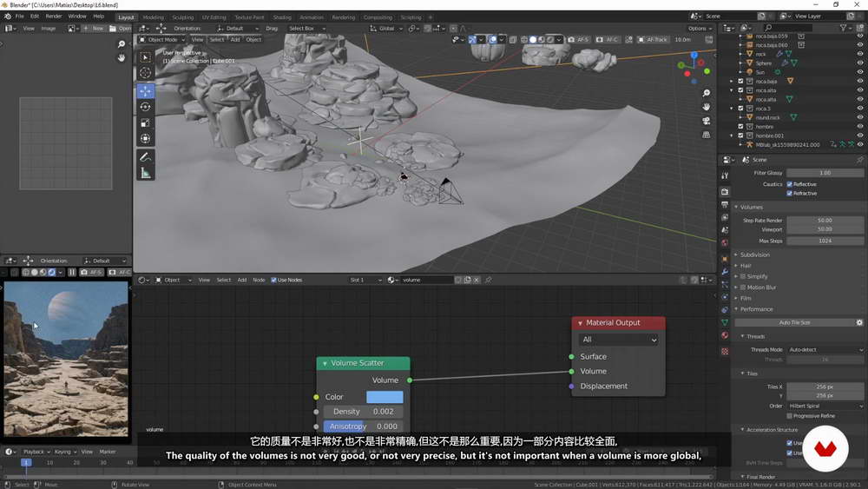Switch perspective/orthographic grid icon

pos(707,135)
